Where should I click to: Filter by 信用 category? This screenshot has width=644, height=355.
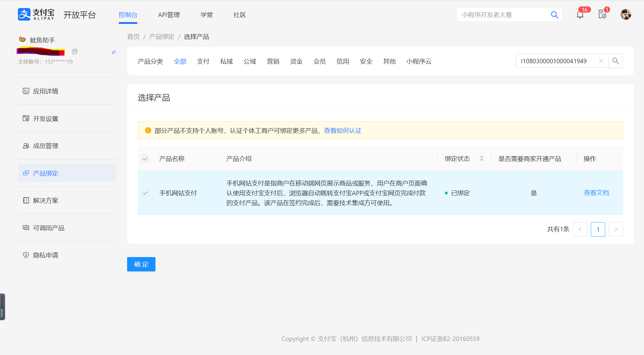tap(343, 61)
